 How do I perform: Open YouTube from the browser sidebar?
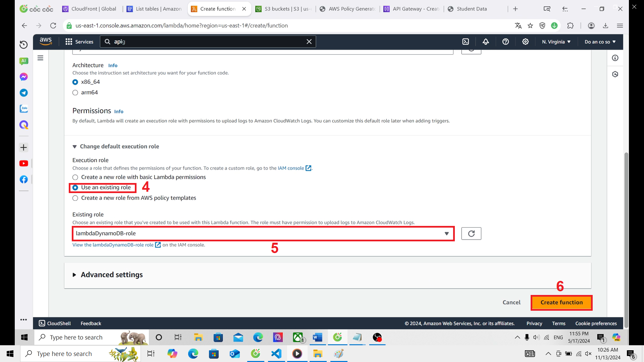click(23, 163)
